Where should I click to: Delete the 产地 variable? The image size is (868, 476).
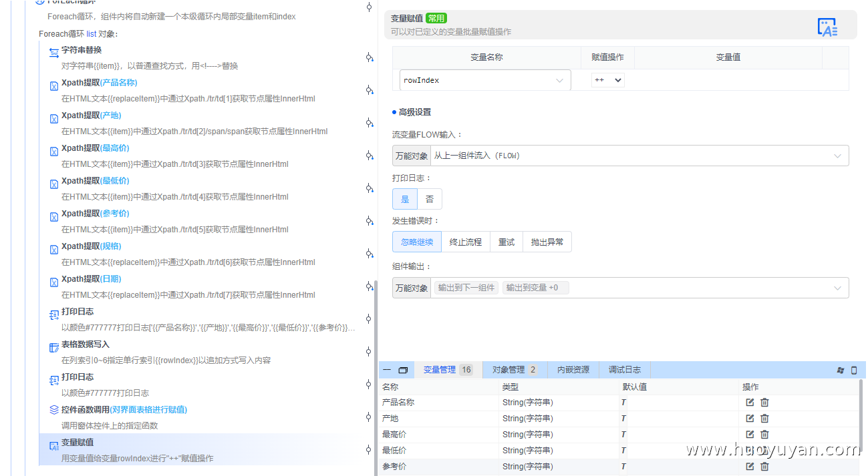[764, 419]
